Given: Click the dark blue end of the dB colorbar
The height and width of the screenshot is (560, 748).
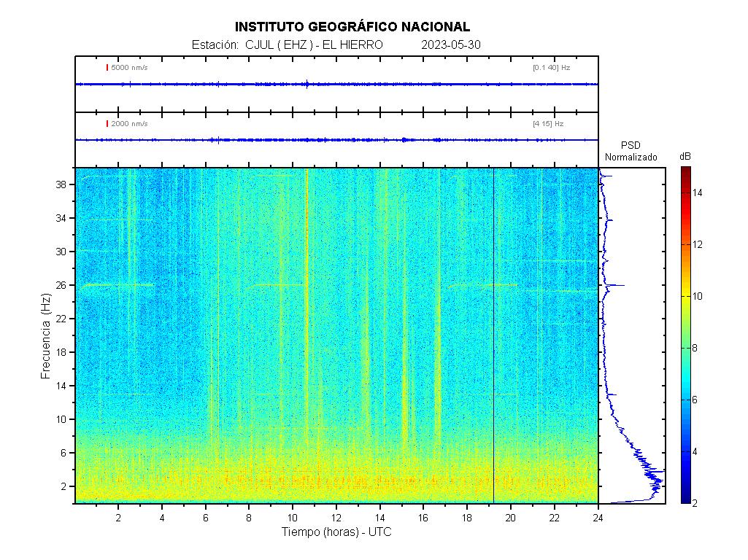Looking at the screenshot, I should 685,498.
